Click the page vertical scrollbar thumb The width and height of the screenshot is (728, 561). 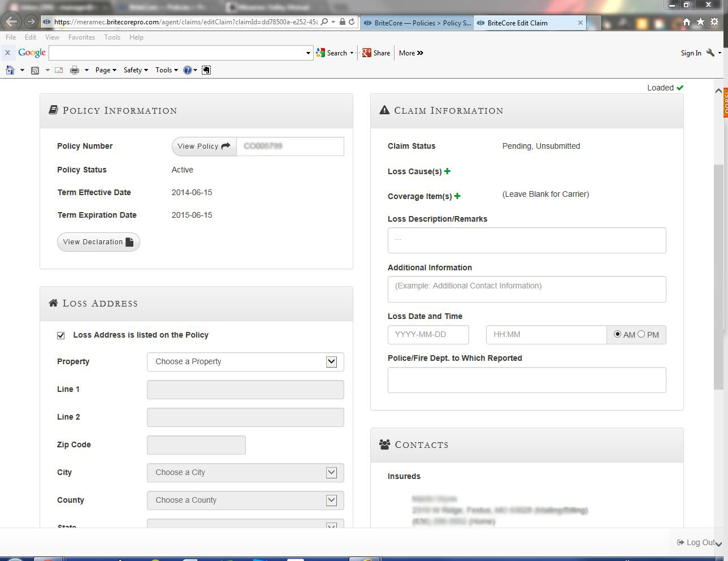click(718, 278)
